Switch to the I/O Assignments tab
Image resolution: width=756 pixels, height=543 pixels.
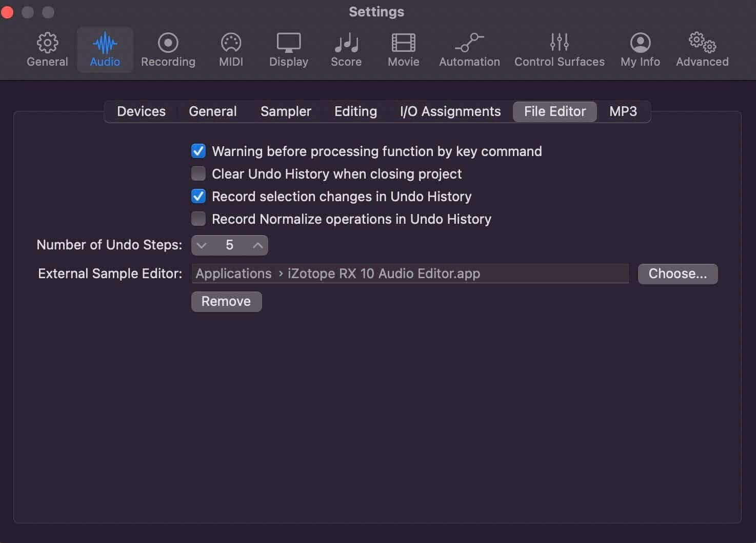point(450,111)
